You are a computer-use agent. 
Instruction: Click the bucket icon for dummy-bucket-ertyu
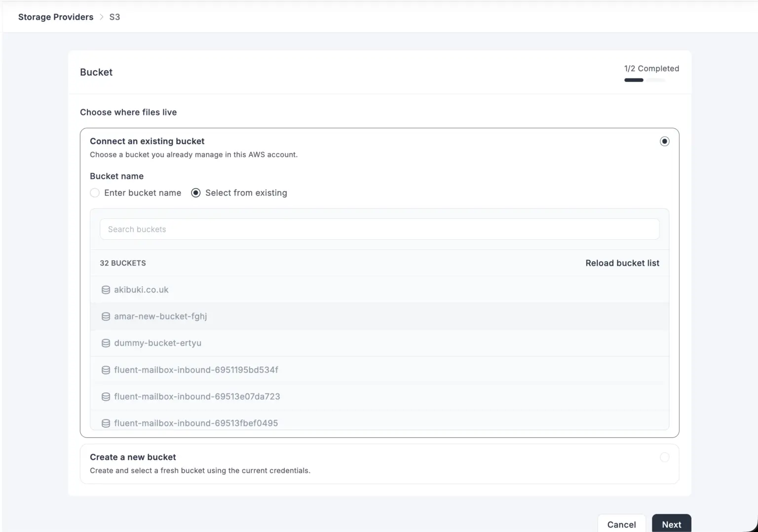[x=106, y=343]
